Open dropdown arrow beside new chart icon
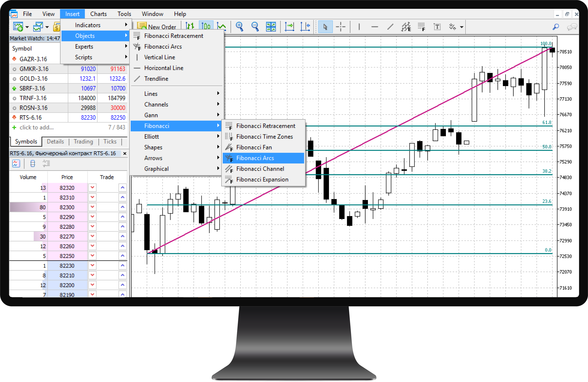This screenshot has height=382, width=588. coord(27,27)
